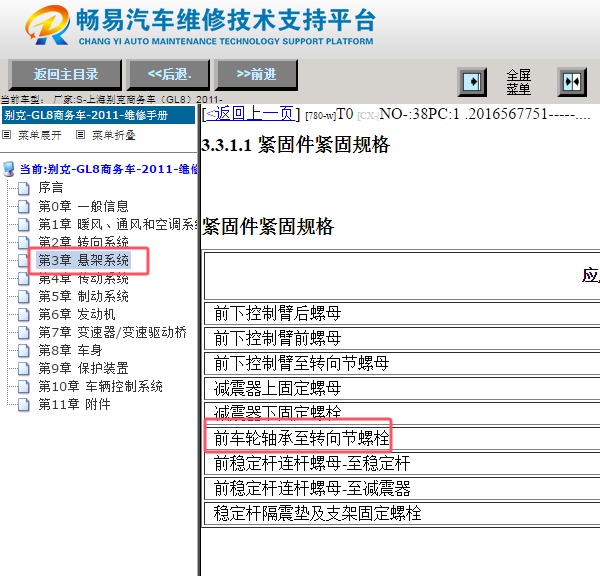The width and height of the screenshot is (600, 576).
Task: Click heading 3.3.1.1 紧固件紧固规格
Action: 295,145
